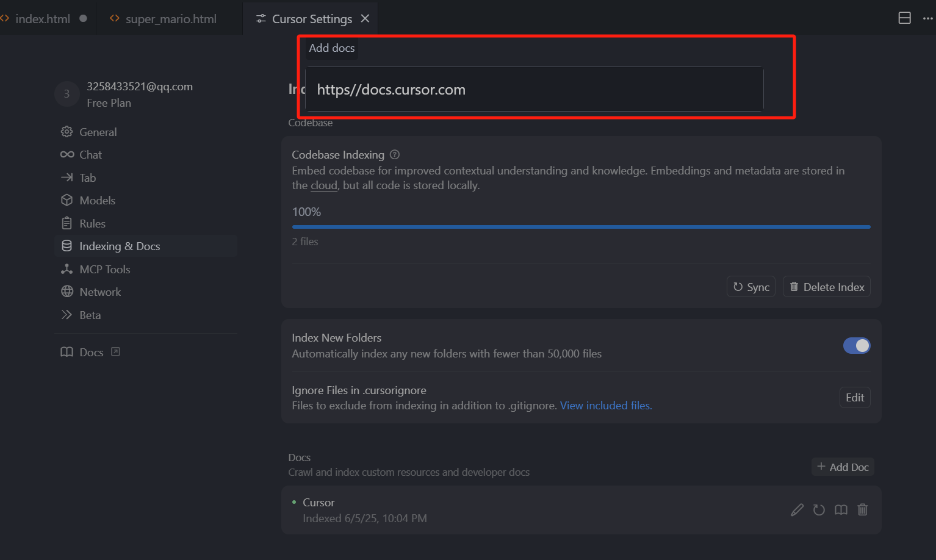
Task: Click the Codebase Indexing help question icon
Action: point(395,154)
